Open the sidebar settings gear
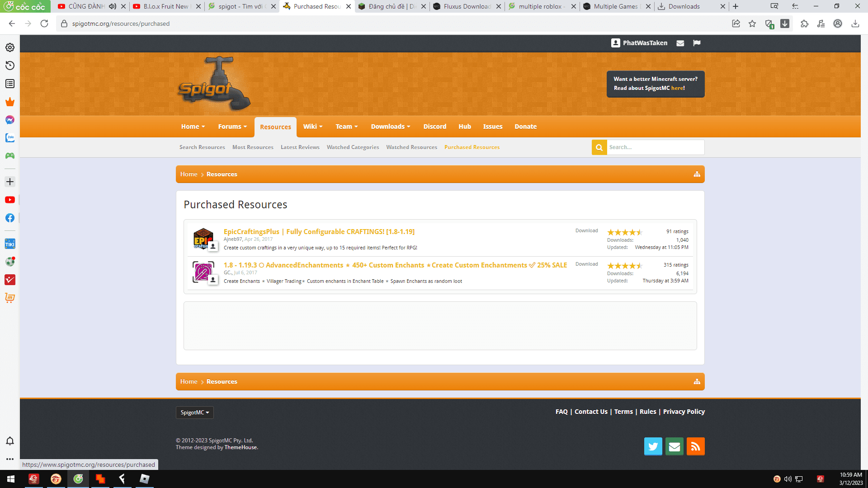The image size is (868, 488). [10, 47]
